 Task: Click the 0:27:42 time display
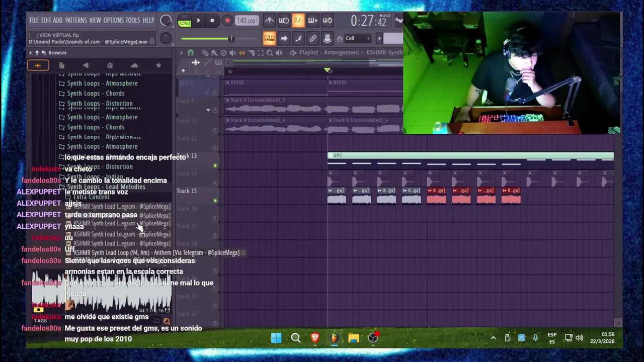[x=368, y=21]
